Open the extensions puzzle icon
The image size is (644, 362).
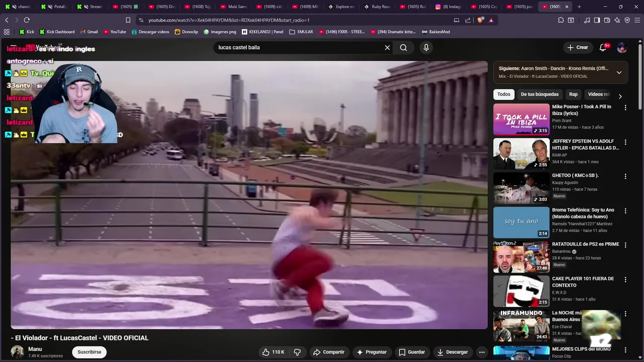[561, 20]
